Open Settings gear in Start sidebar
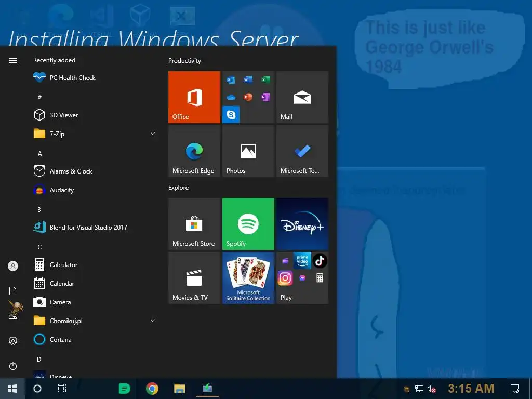 [13, 341]
